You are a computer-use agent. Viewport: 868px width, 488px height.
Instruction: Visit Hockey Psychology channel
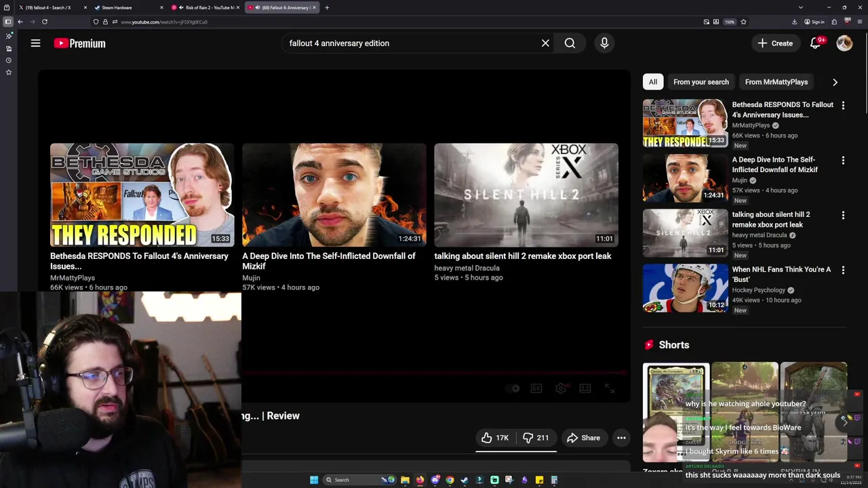pyautogui.click(x=758, y=290)
